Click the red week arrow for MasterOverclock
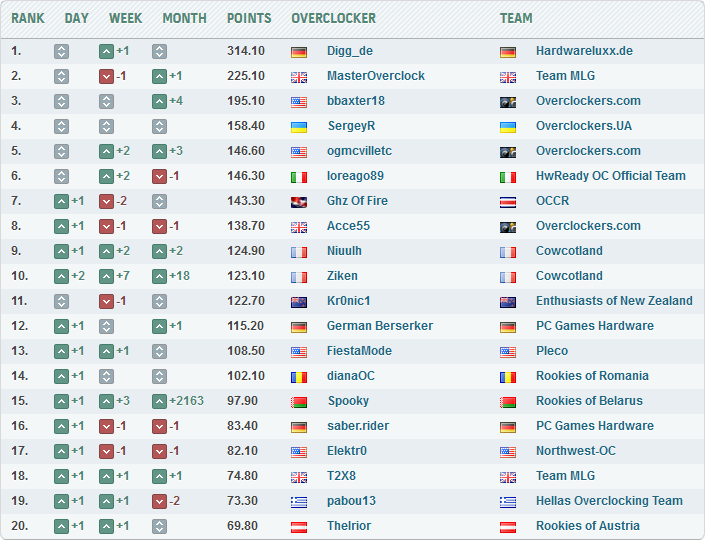This screenshot has width=705, height=540. click(106, 76)
